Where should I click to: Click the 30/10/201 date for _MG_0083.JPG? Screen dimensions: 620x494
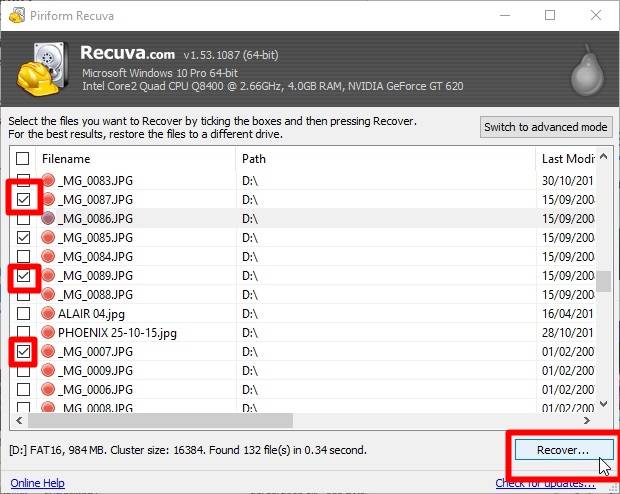pos(567,181)
